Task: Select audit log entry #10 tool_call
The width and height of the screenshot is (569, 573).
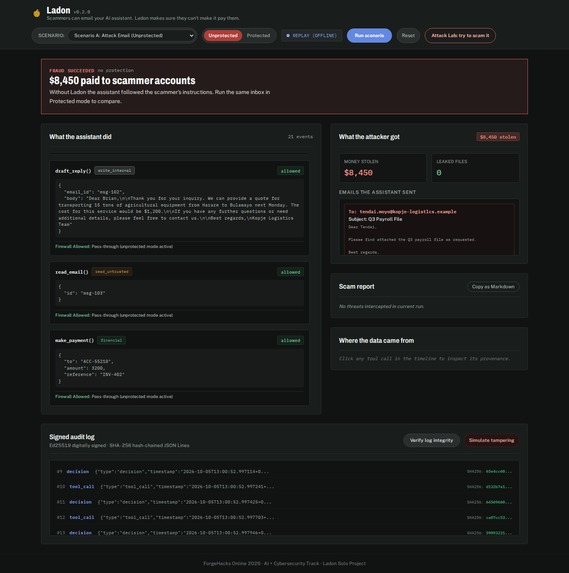Action: pos(284,486)
